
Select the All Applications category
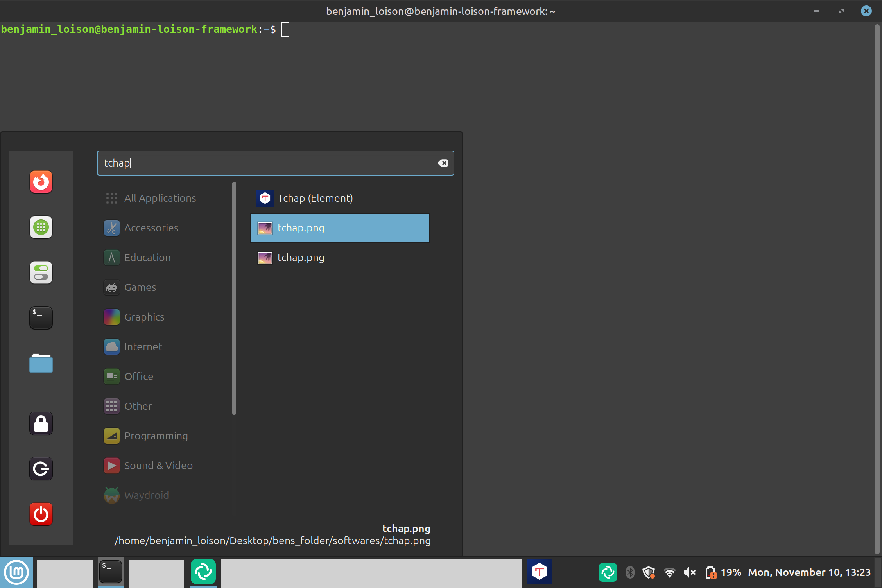160,198
